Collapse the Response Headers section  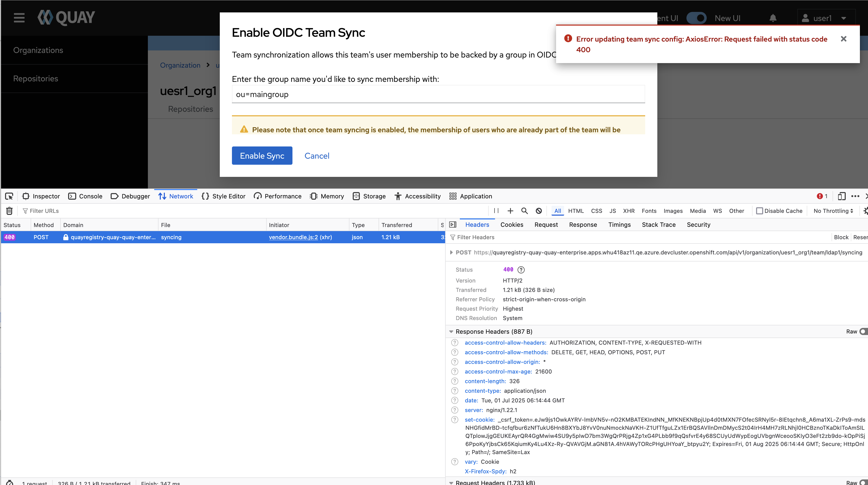(x=451, y=331)
